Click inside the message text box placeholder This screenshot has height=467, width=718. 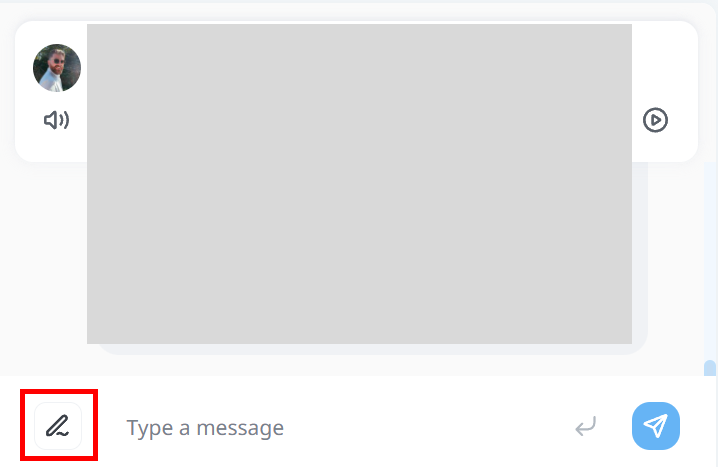coord(205,428)
